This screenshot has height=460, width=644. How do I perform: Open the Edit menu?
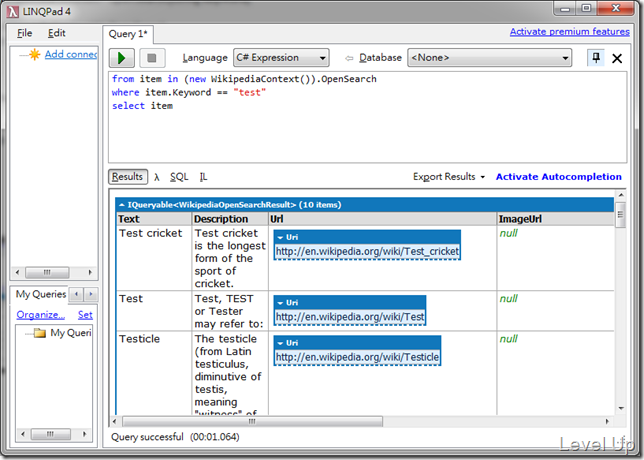pos(56,33)
